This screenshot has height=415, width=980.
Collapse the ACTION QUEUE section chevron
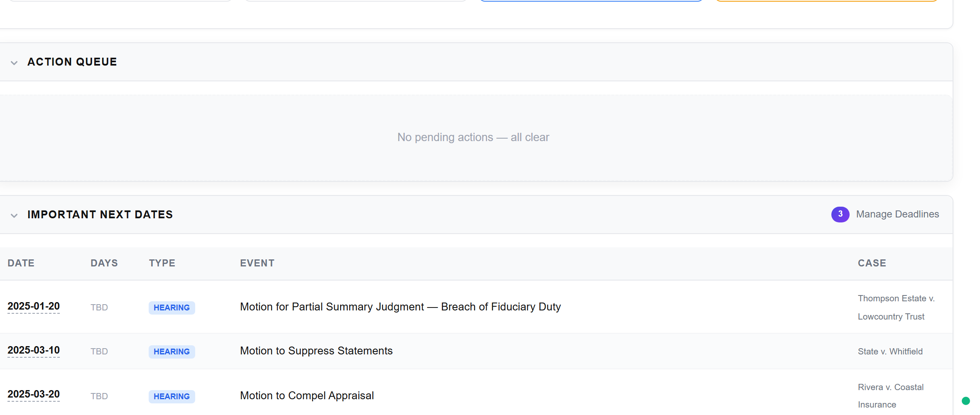14,62
